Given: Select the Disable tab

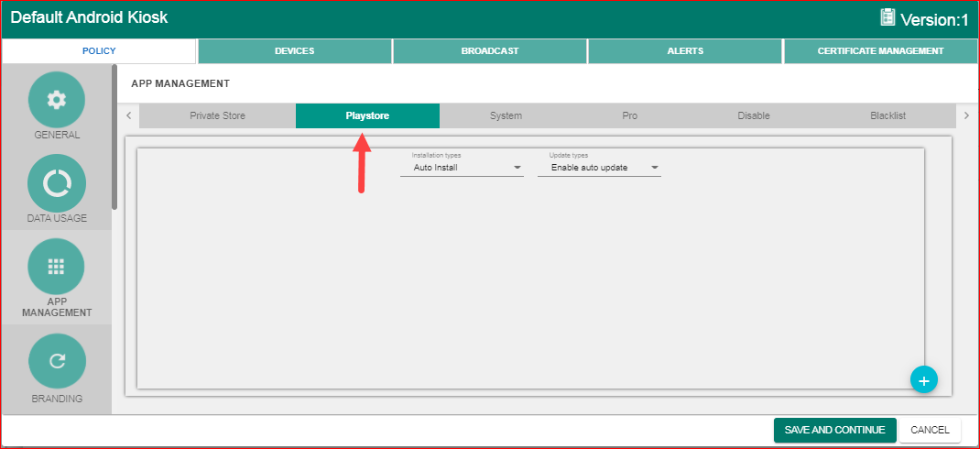Looking at the screenshot, I should (754, 115).
